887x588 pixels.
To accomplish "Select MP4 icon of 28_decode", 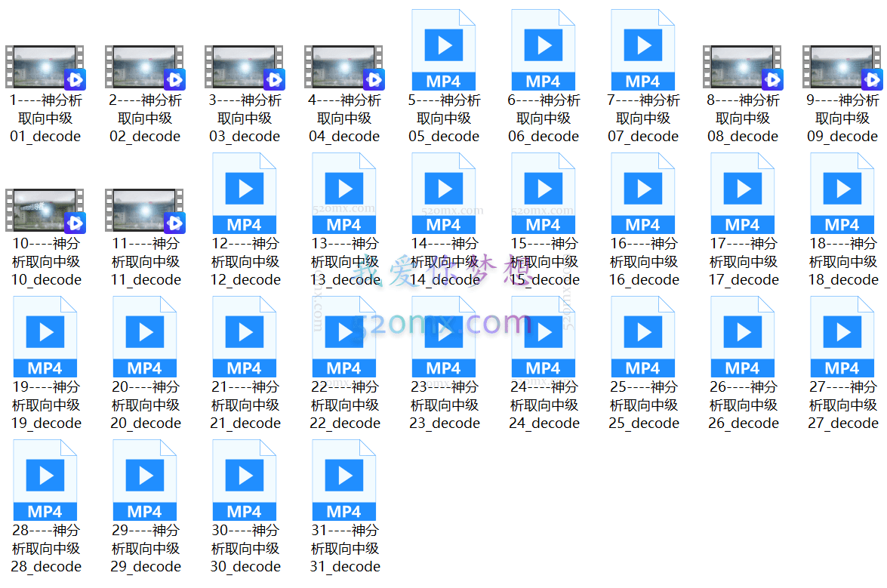I will click(x=45, y=480).
